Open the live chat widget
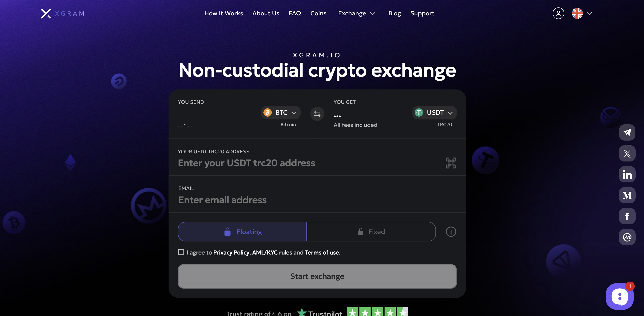Image resolution: width=644 pixels, height=316 pixels. [619, 296]
